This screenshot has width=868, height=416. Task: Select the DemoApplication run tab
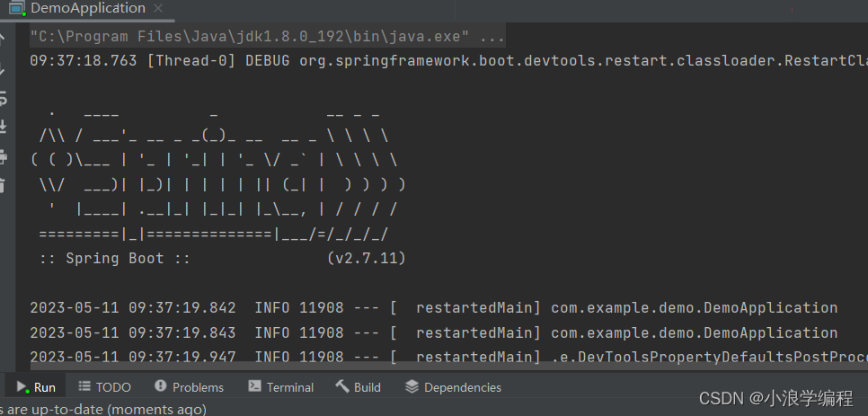coord(85,9)
